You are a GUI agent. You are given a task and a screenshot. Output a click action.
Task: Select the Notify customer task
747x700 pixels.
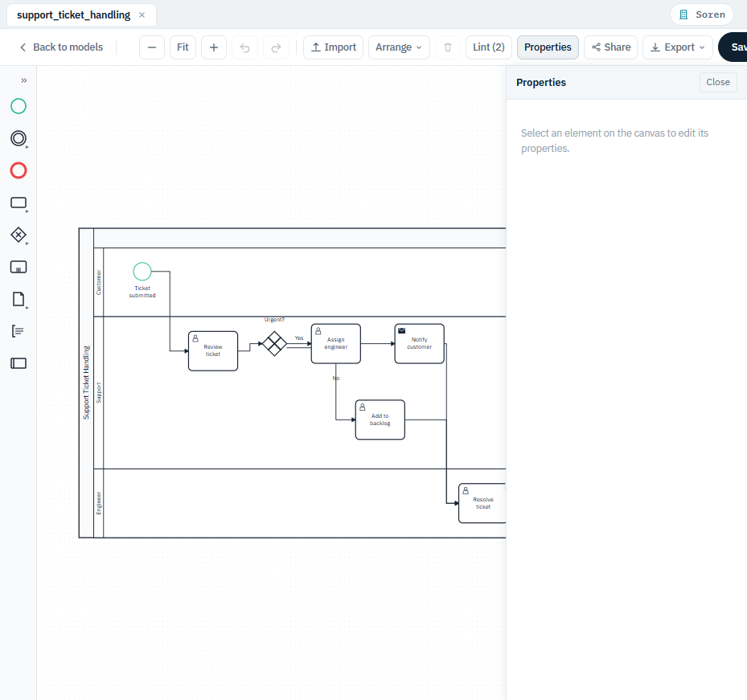419,344
